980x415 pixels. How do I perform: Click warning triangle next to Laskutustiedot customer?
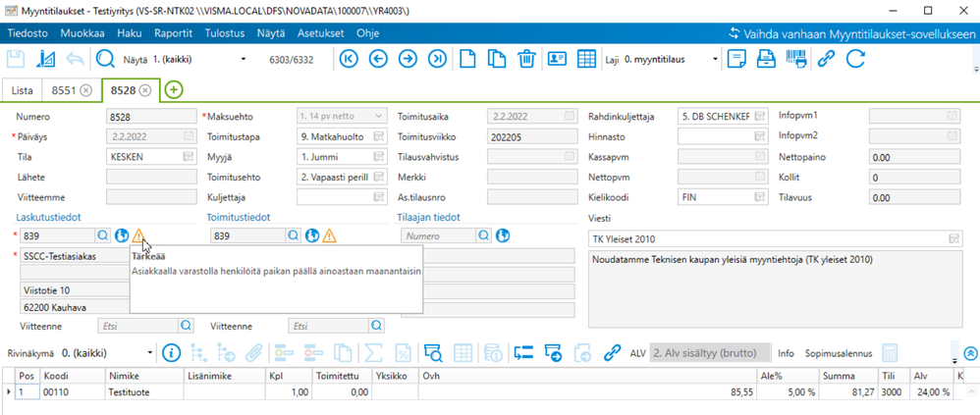pyautogui.click(x=139, y=235)
